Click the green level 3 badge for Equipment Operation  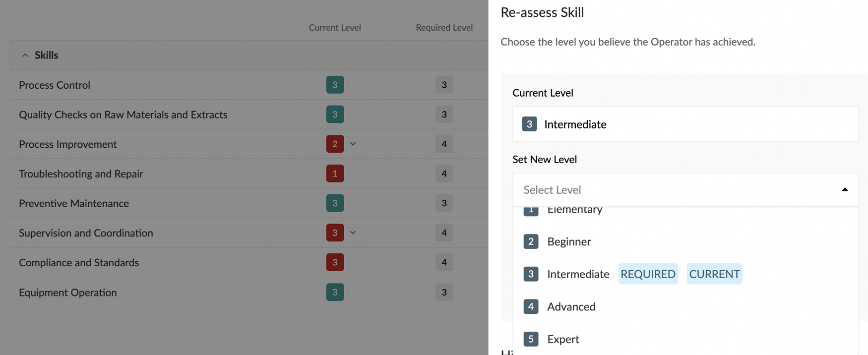tap(335, 292)
